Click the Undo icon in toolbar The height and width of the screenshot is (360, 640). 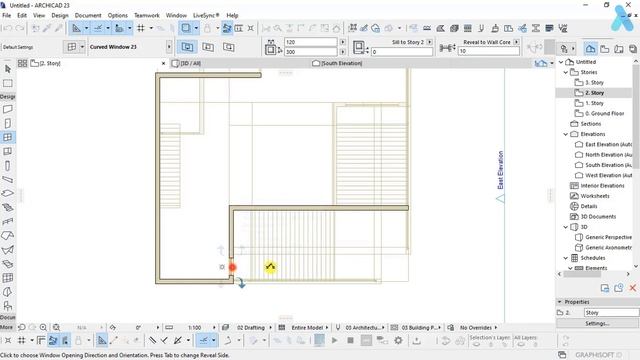8,28
